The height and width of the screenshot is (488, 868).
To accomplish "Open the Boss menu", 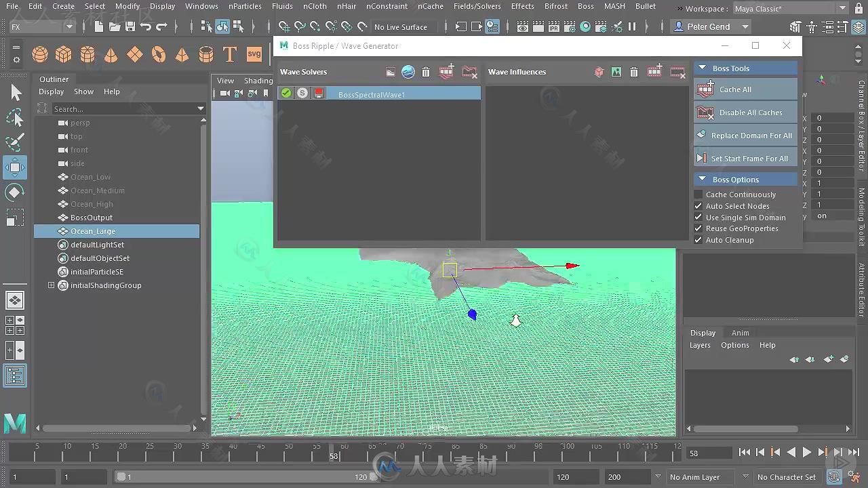I will click(586, 6).
